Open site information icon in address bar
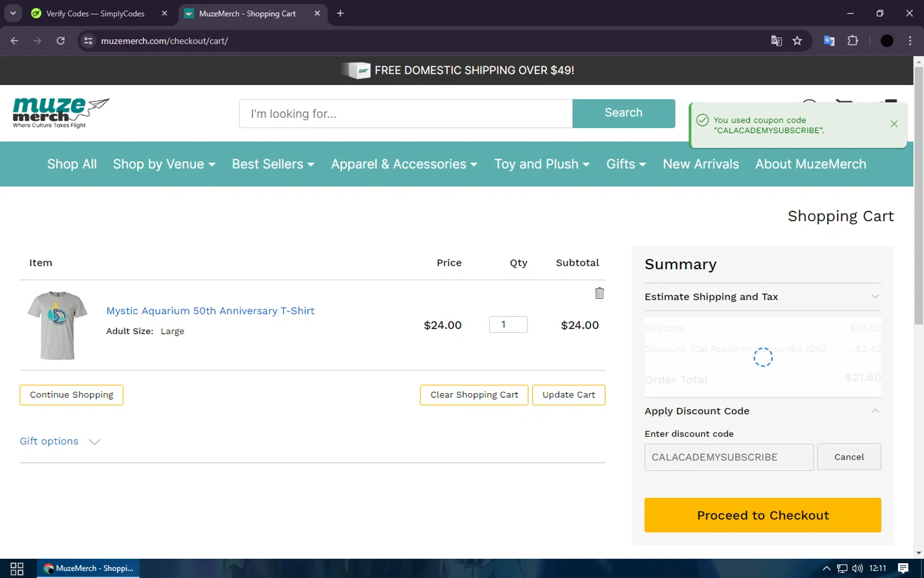 click(x=88, y=41)
